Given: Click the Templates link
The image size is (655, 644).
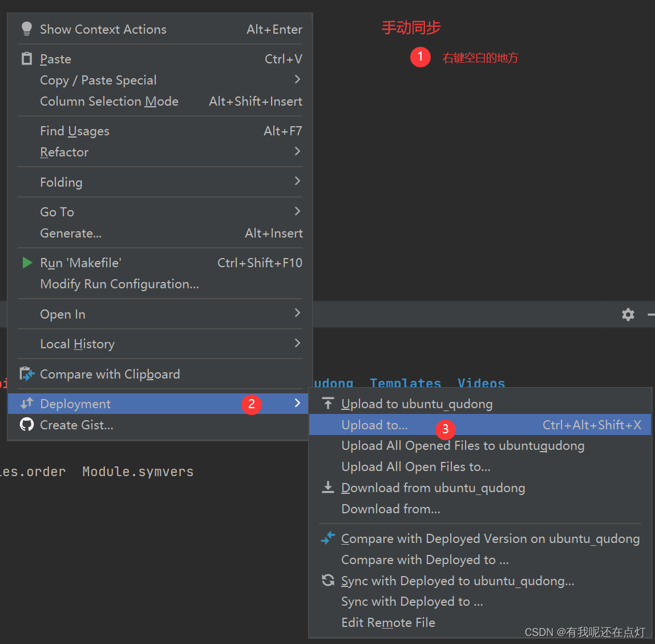Looking at the screenshot, I should click(406, 383).
